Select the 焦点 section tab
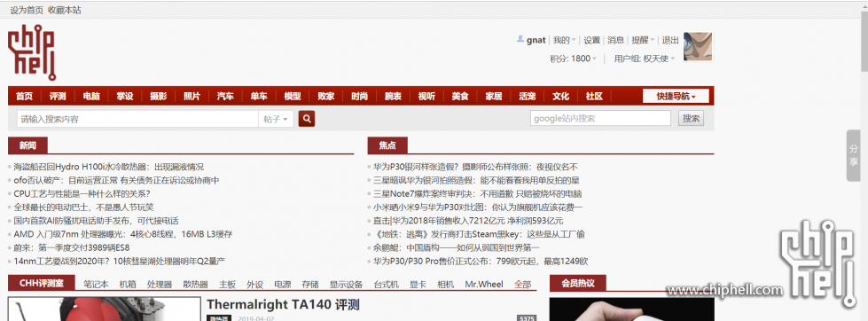 [387, 145]
